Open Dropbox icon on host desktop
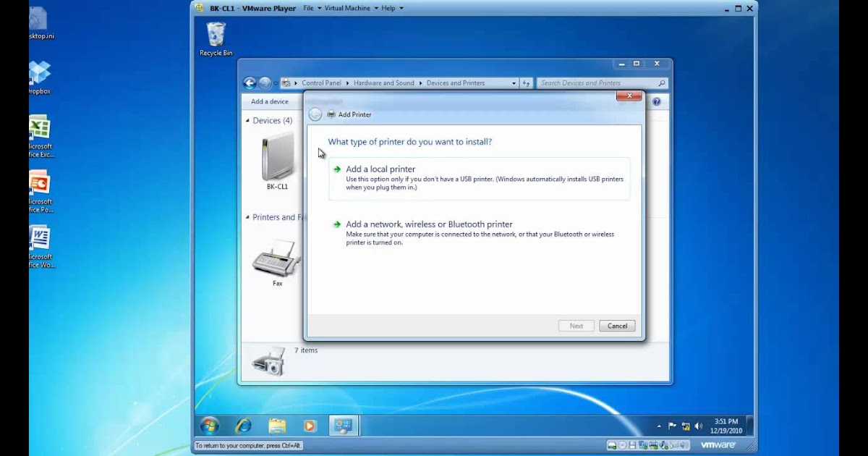 tap(39, 77)
